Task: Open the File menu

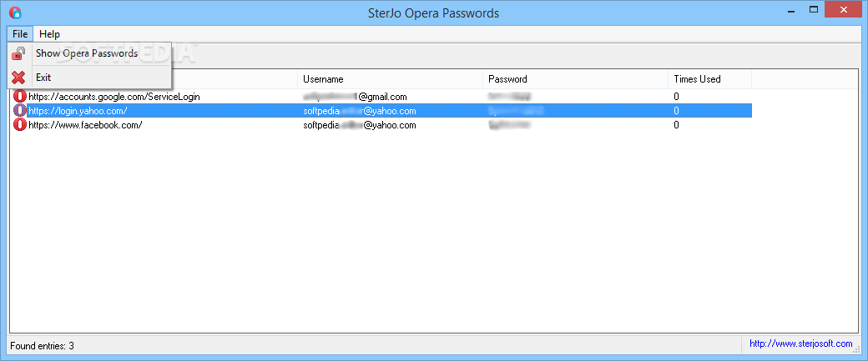Action: point(20,34)
